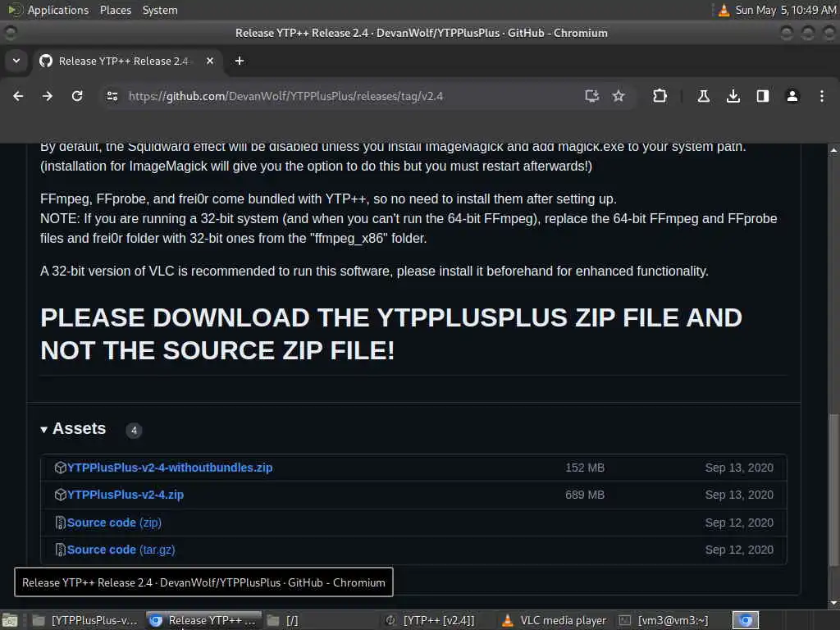Switch to VLC media player in taskbar
Screen dimensions: 840x630
tap(554, 620)
